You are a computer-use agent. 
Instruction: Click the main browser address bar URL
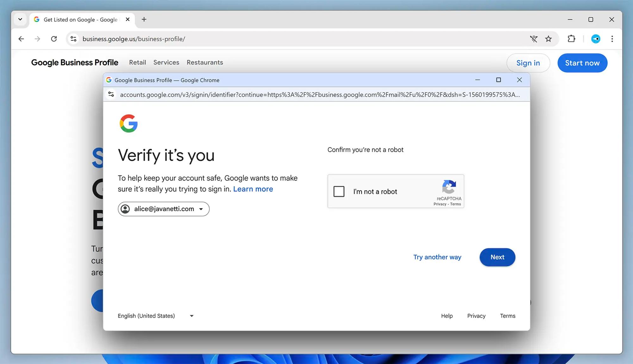134,39
